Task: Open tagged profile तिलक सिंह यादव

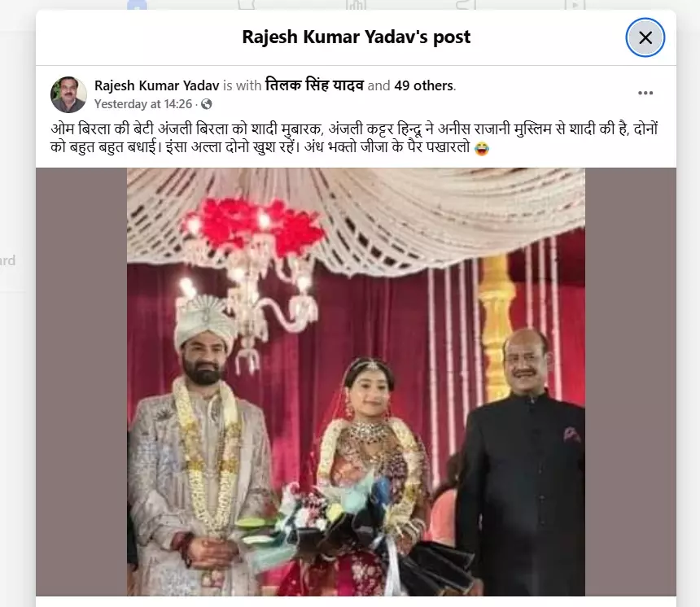Action: point(314,85)
